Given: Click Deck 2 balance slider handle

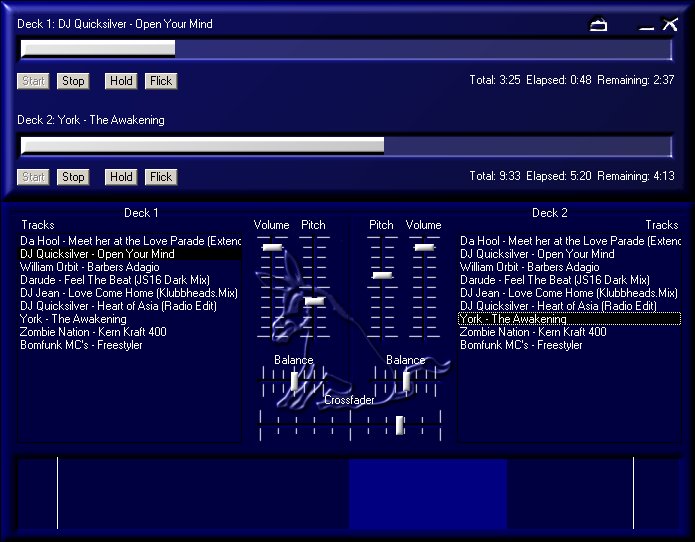Looking at the screenshot, I should tap(406, 381).
